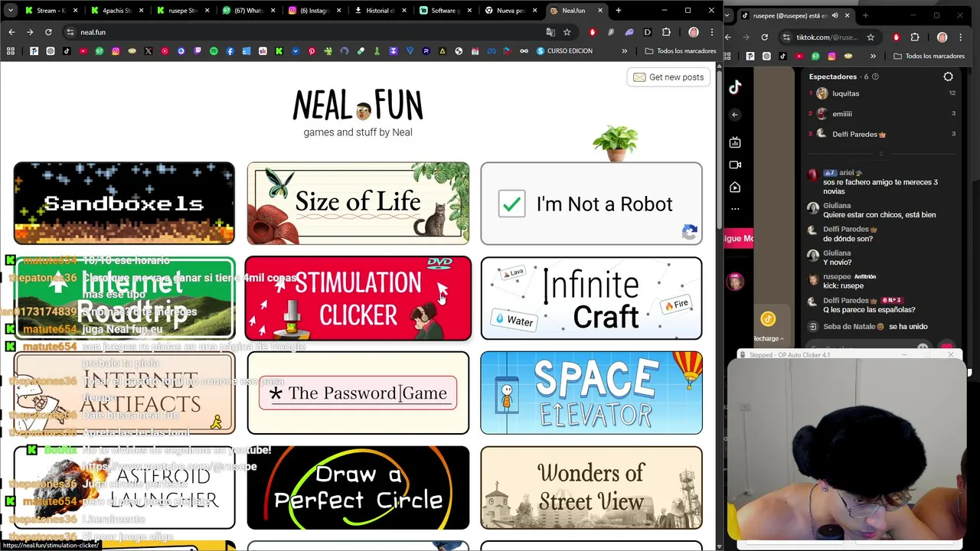The height and width of the screenshot is (551, 980).
Task: Open the Infinite Craft card
Action: (x=591, y=298)
